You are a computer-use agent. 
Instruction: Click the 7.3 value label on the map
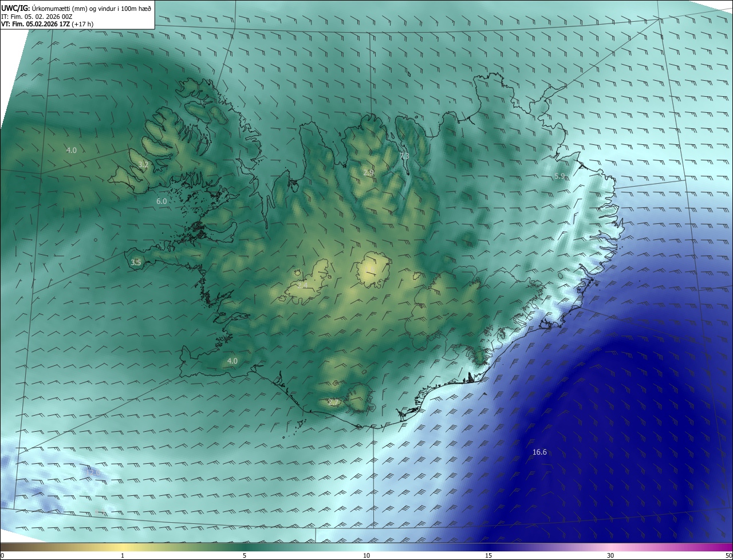point(404,156)
